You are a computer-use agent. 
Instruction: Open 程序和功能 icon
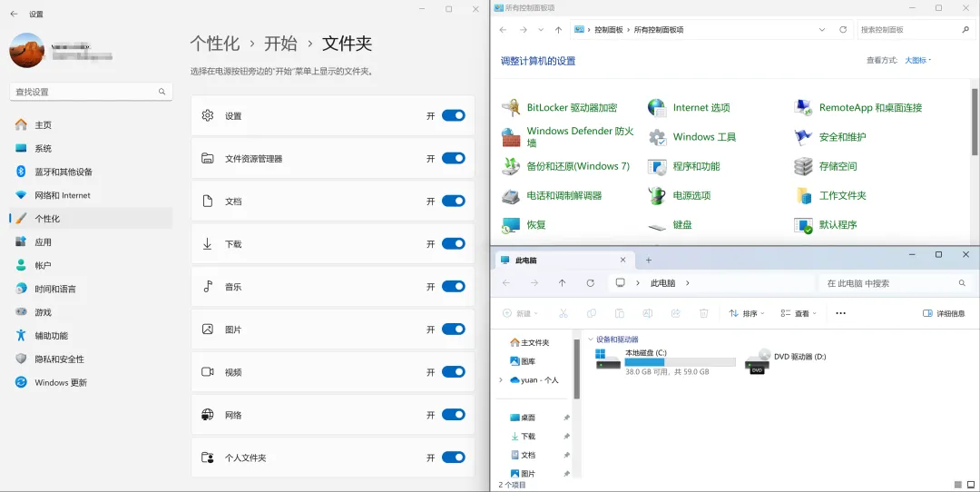[x=657, y=166]
